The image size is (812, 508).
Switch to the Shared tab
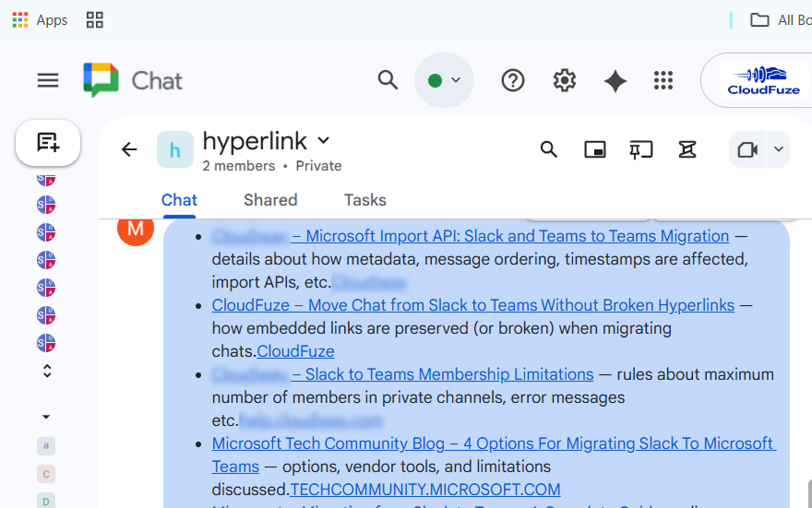pos(270,200)
